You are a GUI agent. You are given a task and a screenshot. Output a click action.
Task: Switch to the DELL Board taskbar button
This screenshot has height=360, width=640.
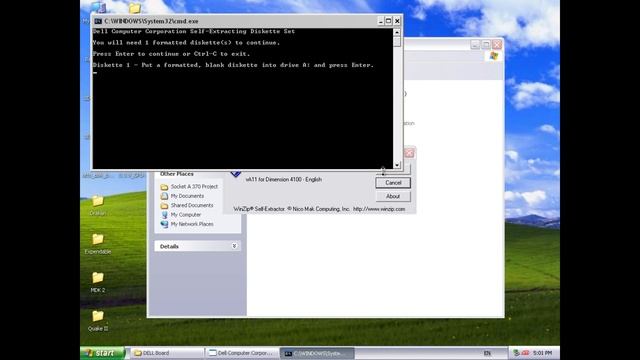167,353
